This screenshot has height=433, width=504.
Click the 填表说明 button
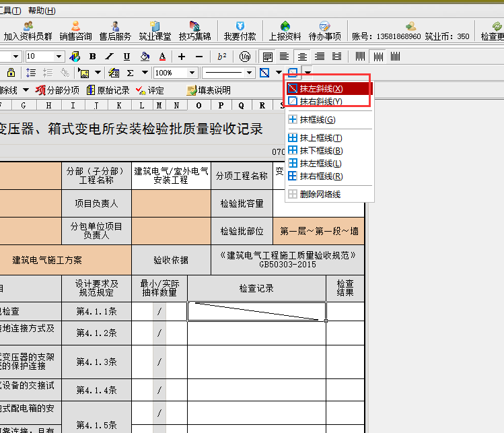point(209,90)
